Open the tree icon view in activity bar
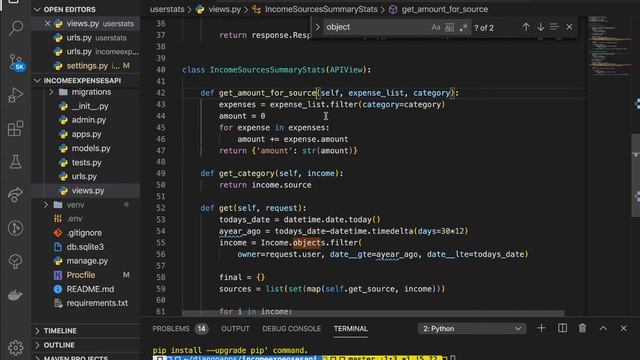 tap(16, 261)
